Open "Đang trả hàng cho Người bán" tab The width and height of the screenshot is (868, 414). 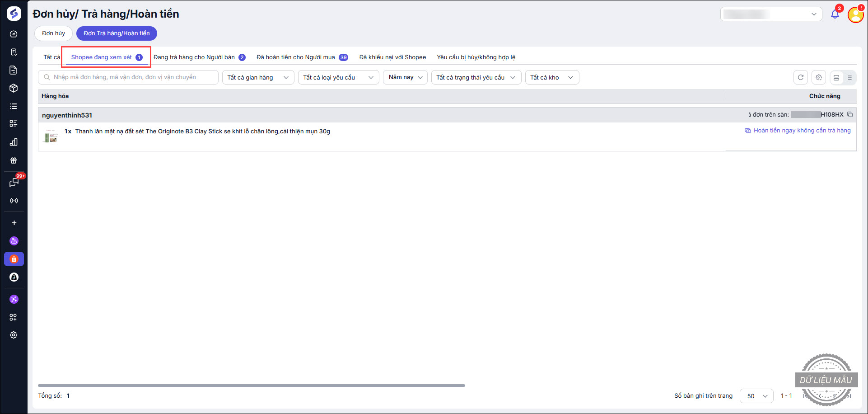pos(199,57)
